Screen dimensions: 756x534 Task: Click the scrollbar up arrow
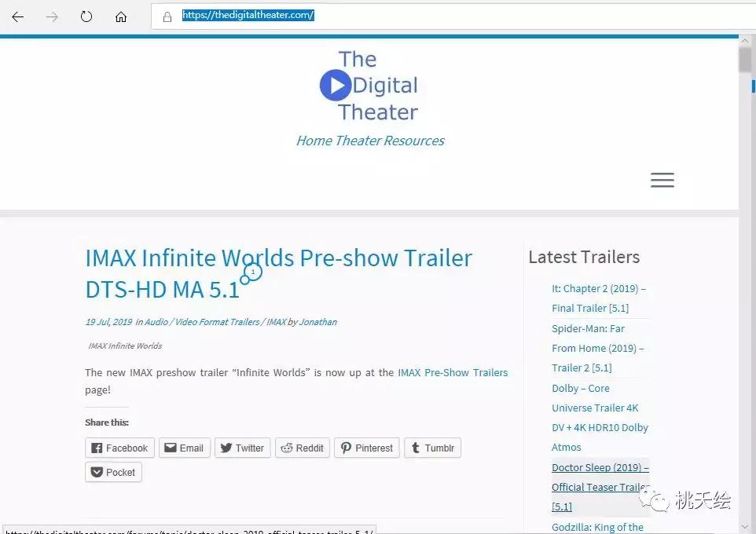coord(746,42)
